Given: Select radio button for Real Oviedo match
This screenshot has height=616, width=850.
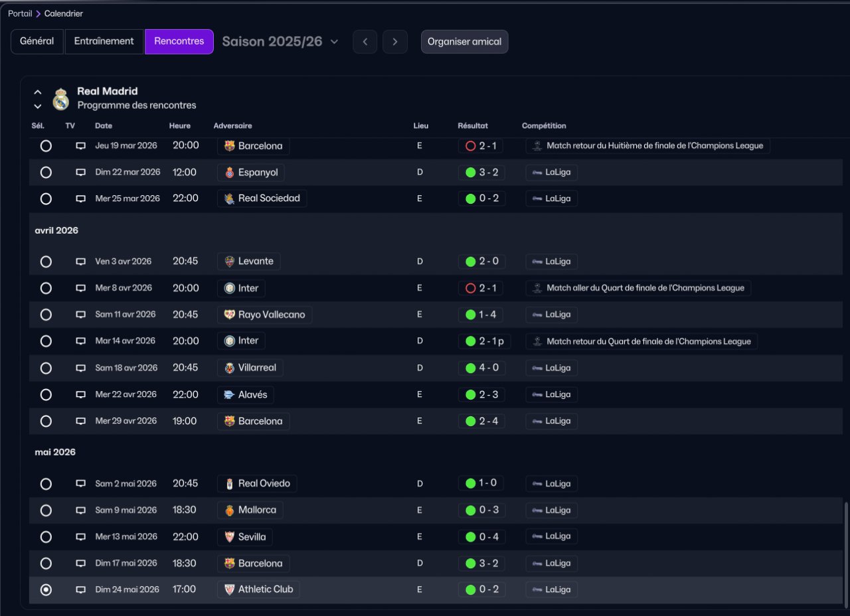Looking at the screenshot, I should pyautogui.click(x=46, y=484).
